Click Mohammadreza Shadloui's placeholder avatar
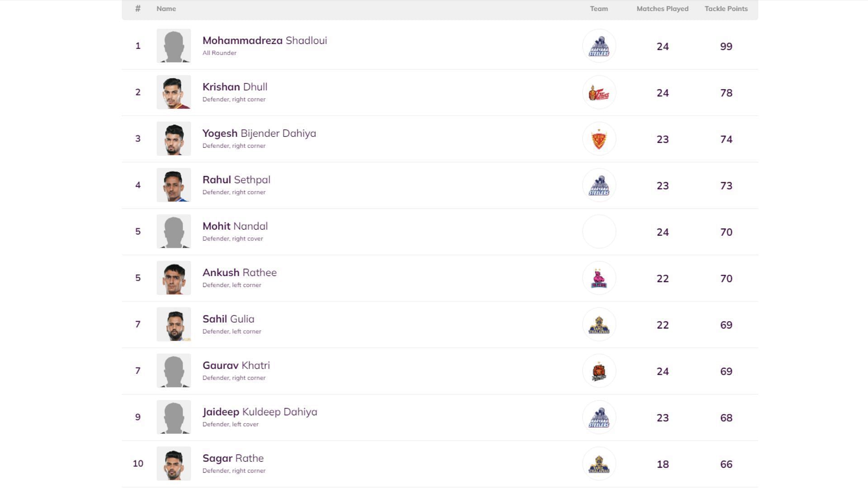This screenshot has width=868, height=488. [174, 46]
